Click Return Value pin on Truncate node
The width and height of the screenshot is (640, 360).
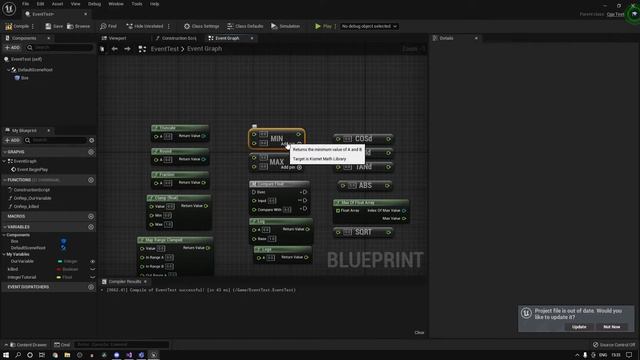pos(204,136)
